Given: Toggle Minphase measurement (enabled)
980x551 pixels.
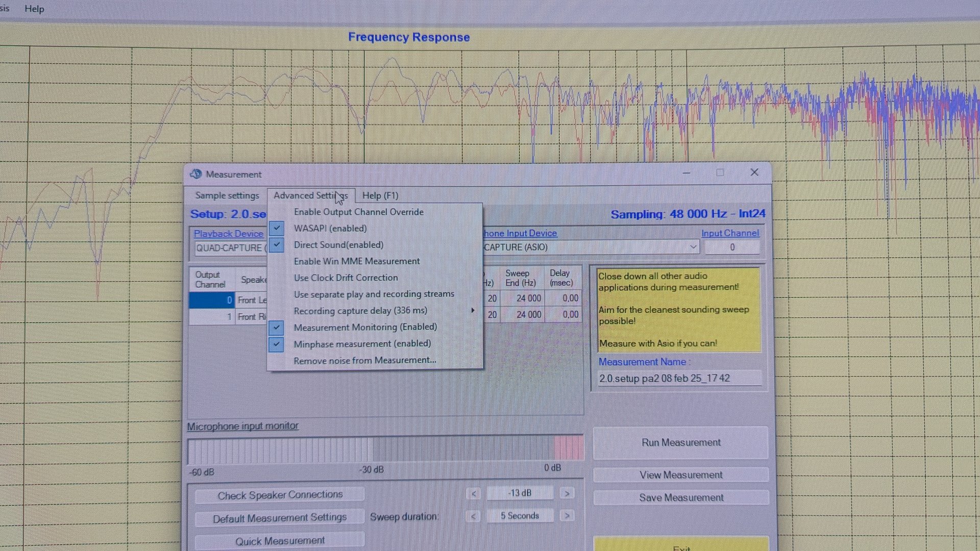Looking at the screenshot, I should 362,344.
